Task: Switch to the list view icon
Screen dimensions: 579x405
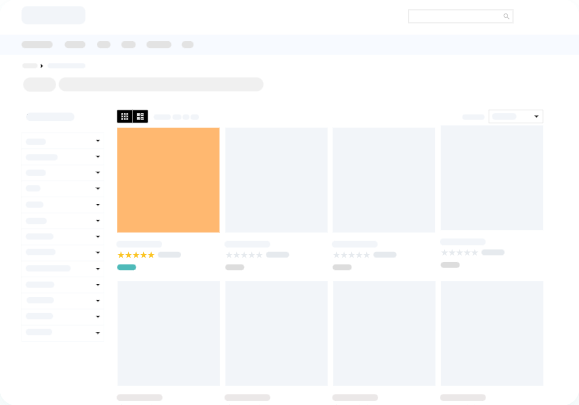Action: [140, 116]
